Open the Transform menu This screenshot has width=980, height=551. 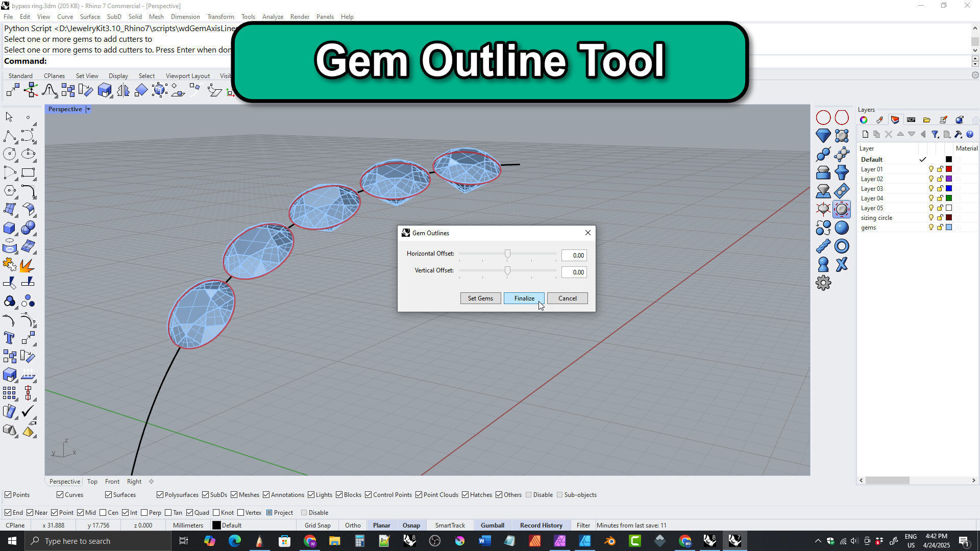coord(220,17)
